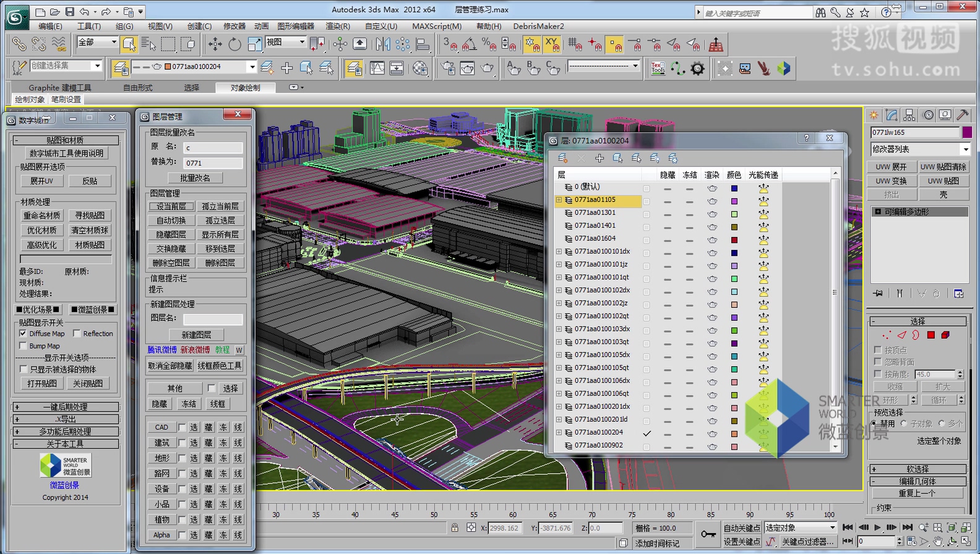980x554 pixels.
Task: Expand layer 0771aa01105 in the list
Action: click(559, 200)
